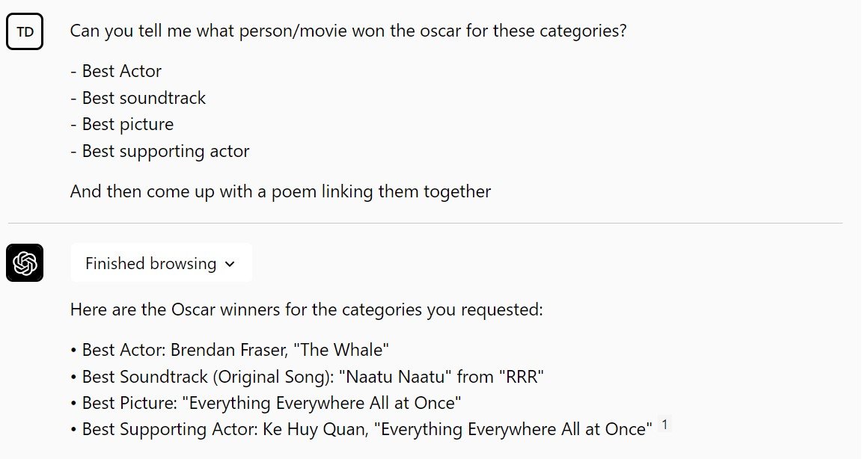868x459 pixels.
Task: Click the Brendan Fraser answer line
Action: pyautogui.click(x=236, y=350)
